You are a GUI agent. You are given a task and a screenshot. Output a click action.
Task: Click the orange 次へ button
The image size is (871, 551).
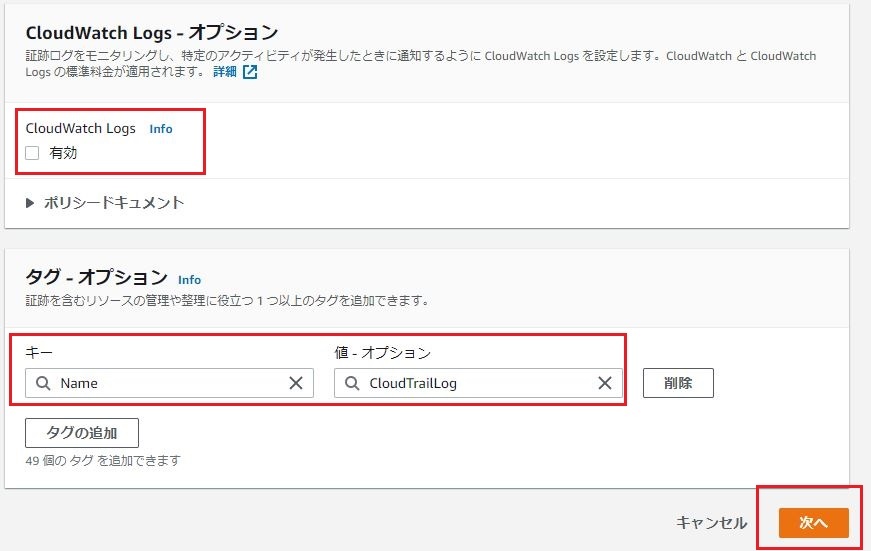click(x=814, y=523)
